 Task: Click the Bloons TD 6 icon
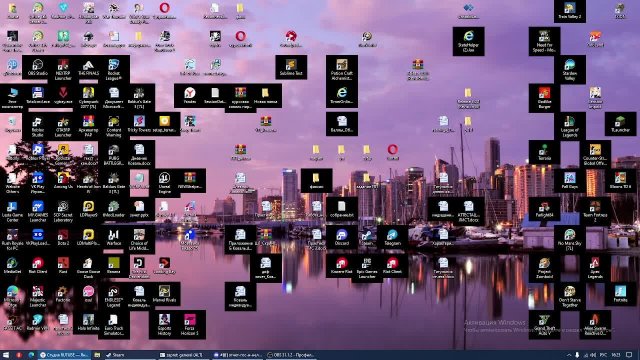point(620,181)
